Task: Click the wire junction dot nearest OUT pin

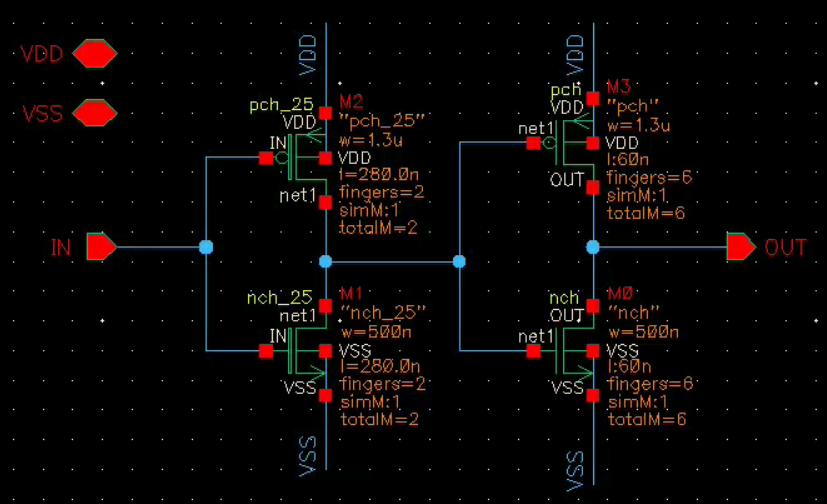Action: tap(593, 247)
